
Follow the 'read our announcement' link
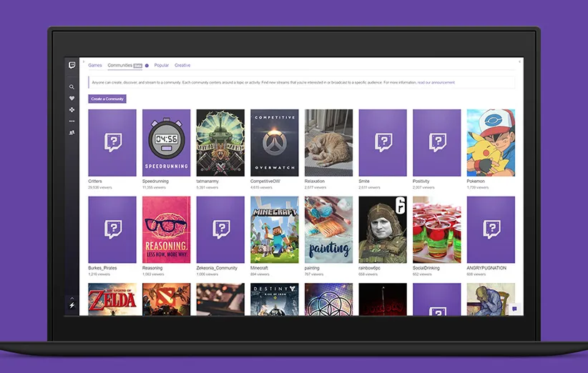coord(436,83)
